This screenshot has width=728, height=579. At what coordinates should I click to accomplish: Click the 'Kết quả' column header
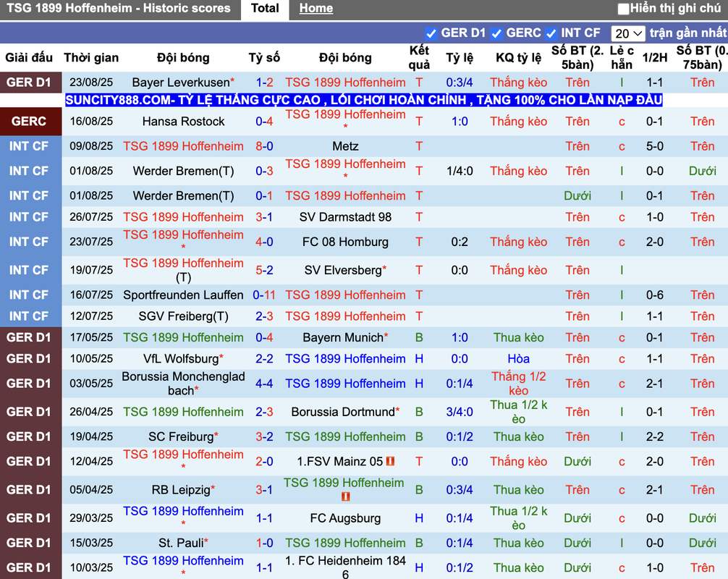[419, 58]
